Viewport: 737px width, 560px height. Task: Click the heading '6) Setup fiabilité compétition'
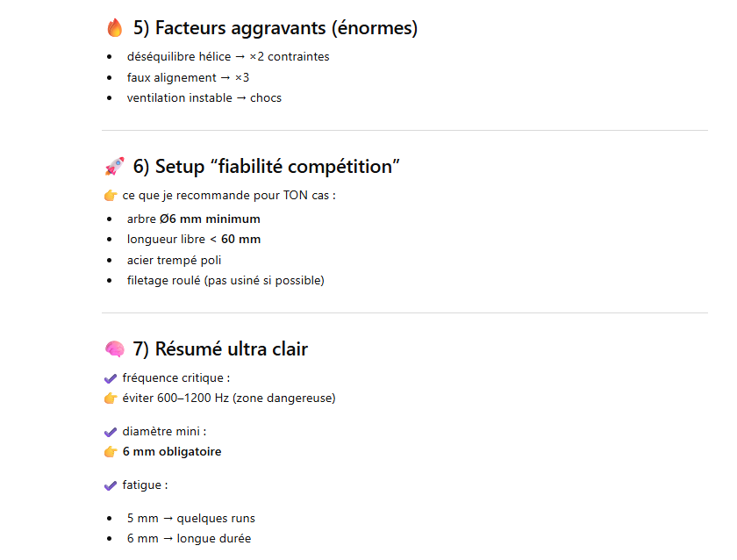click(x=266, y=166)
